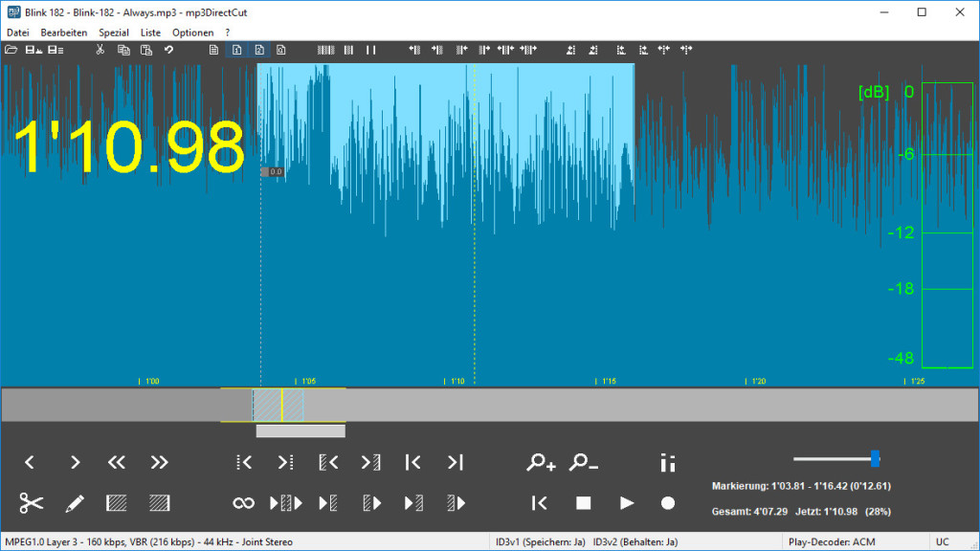This screenshot has height=551, width=980.
Task: Adjust the volume slider at the top right
Action: (x=876, y=458)
